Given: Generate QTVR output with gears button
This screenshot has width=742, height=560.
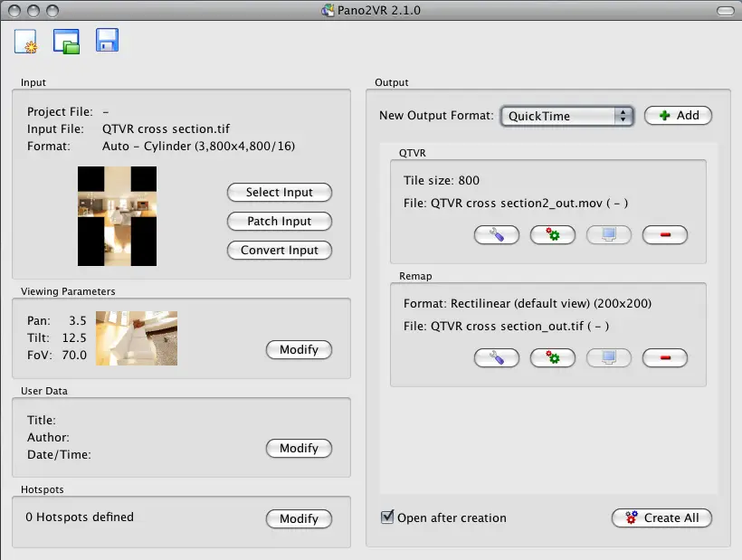Looking at the screenshot, I should tap(552, 234).
